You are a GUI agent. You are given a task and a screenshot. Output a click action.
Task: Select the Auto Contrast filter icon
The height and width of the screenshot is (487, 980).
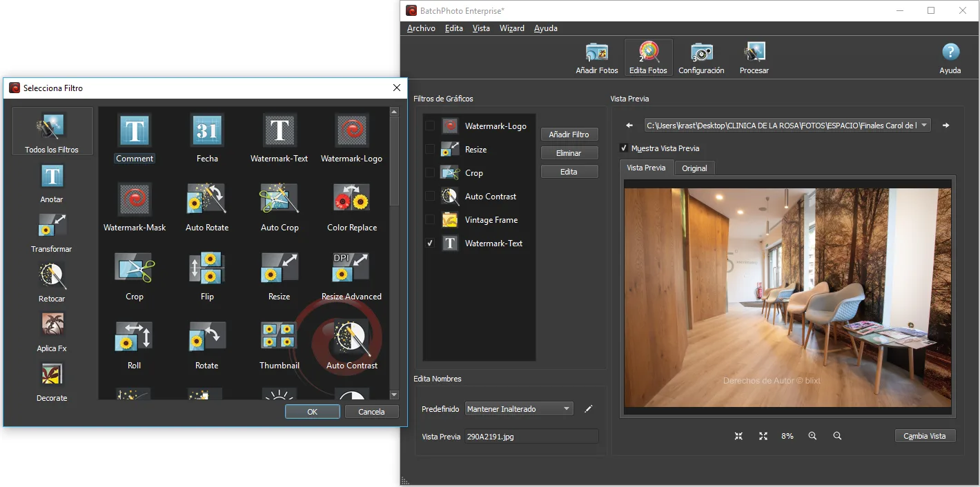[x=352, y=338]
